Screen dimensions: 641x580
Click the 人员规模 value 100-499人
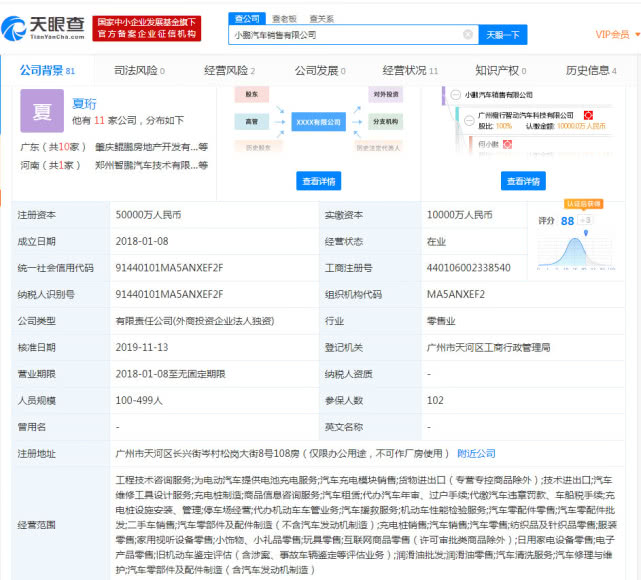pyautogui.click(x=139, y=401)
